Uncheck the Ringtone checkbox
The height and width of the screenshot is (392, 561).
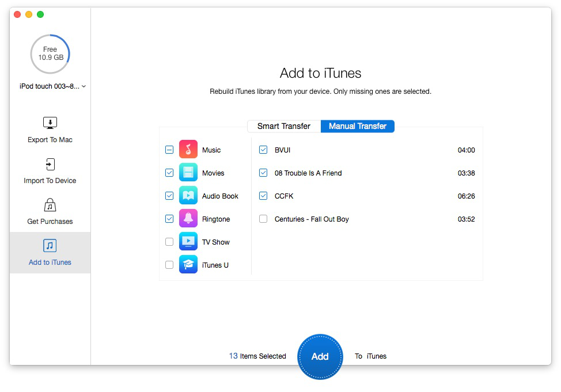tap(169, 219)
